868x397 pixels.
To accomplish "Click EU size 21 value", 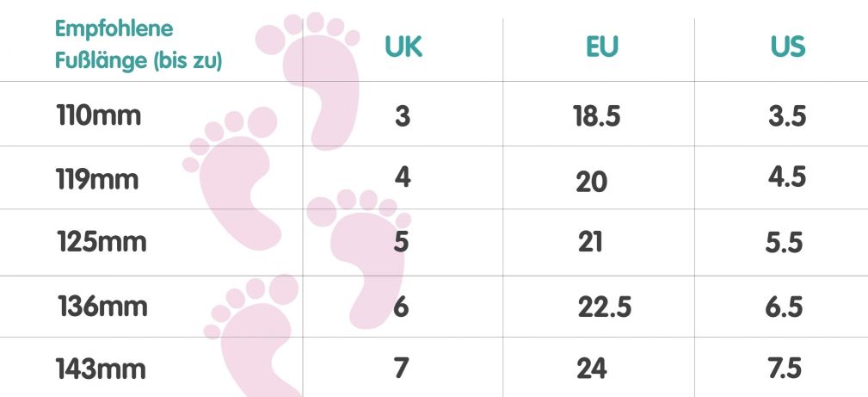I will (x=590, y=242).
